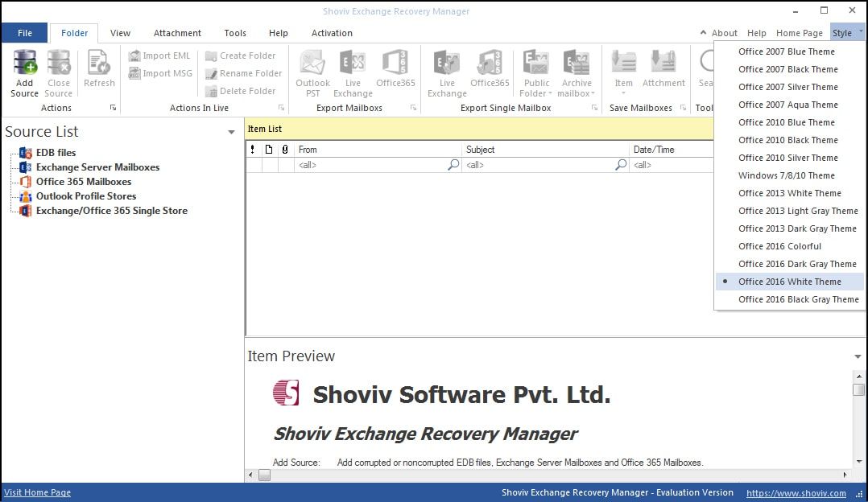This screenshot has width=868, height=502.
Task: Open the https://www.shoviv.com link
Action: click(x=796, y=493)
